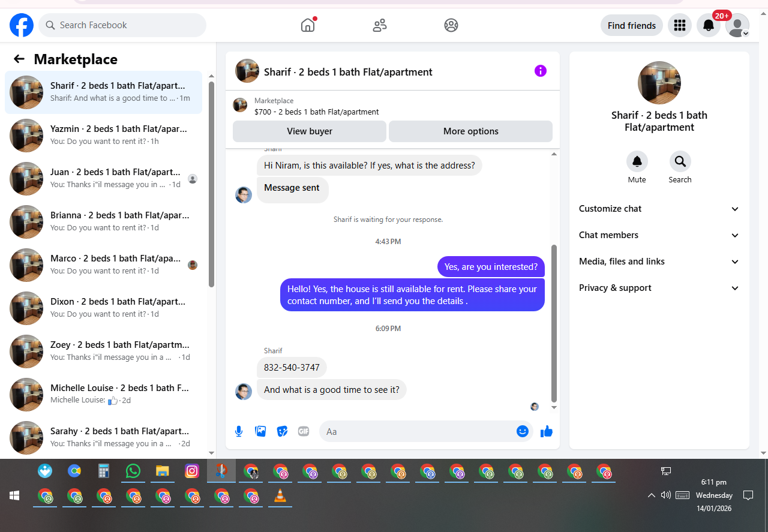Expand the Privacy & support section

[659, 288]
